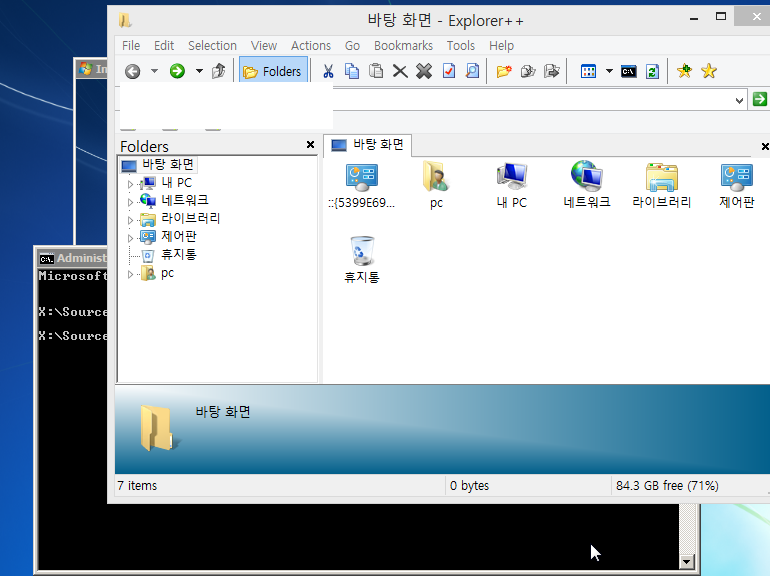Click the New Folder toolbar icon
This screenshot has width=770, height=576.
(504, 71)
